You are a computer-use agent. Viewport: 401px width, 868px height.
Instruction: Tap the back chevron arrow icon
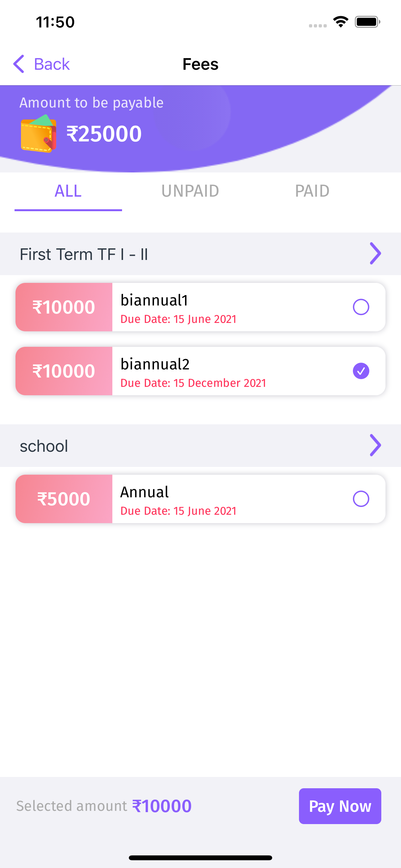[x=19, y=64]
